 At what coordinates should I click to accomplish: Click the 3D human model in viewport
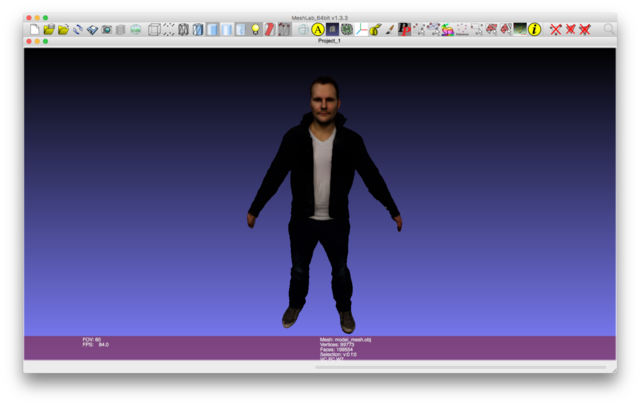pyautogui.click(x=324, y=204)
